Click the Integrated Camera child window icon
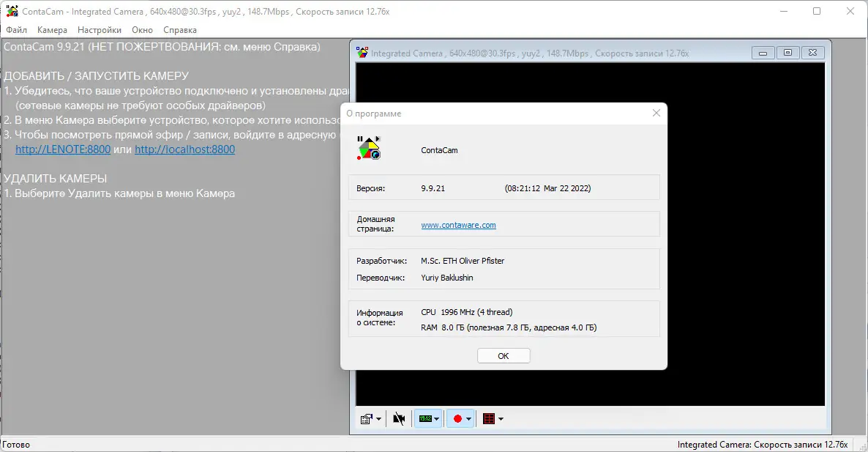Screen dimensions: 868x452 click(x=362, y=53)
